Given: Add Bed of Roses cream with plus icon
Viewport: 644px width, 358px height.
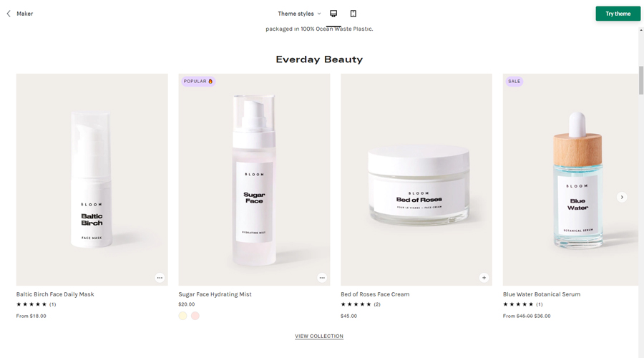Looking at the screenshot, I should (484, 278).
